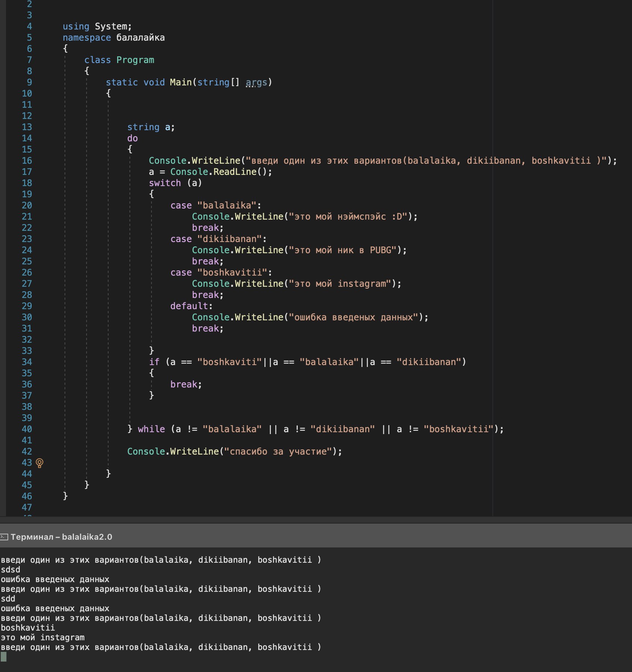This screenshot has width=632, height=672.
Task: Click terminal line 'boshkavitii' input
Action: pyautogui.click(x=28, y=628)
